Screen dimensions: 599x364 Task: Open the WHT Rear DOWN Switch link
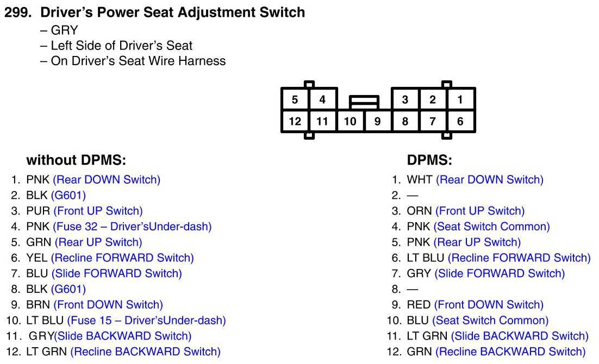(489, 180)
